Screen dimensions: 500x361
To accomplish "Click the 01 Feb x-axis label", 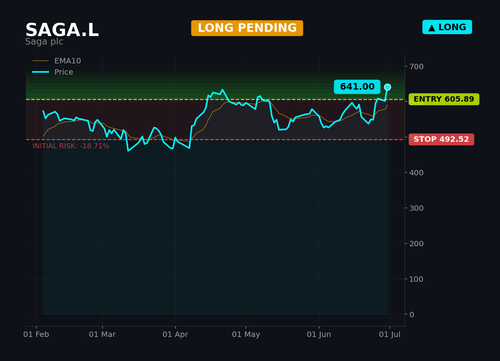I will click(36, 334).
